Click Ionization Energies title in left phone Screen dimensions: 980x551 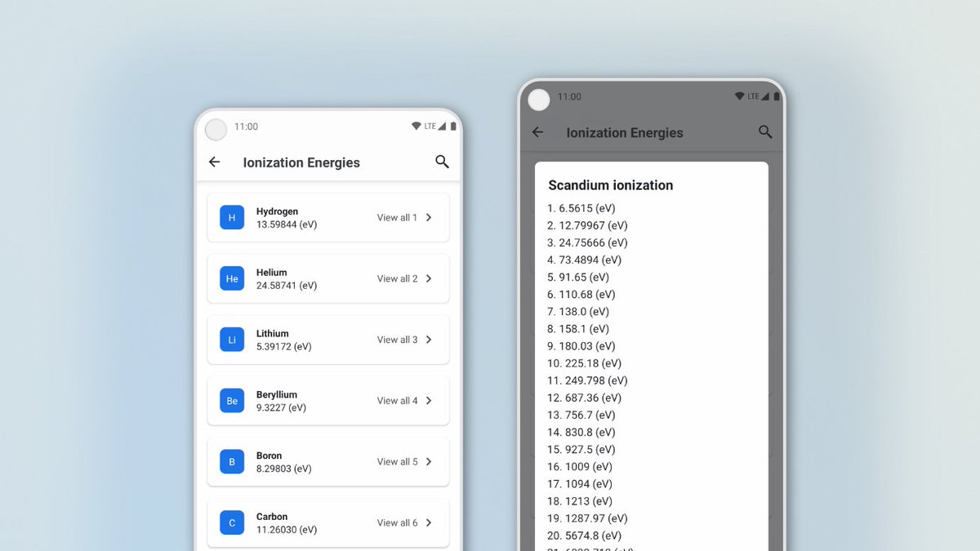301,162
